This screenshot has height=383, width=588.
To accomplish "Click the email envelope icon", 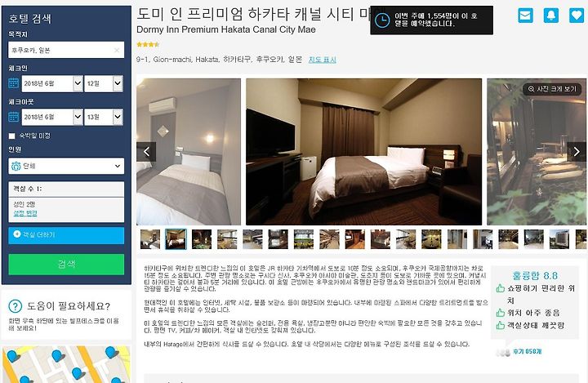I will coord(525,16).
